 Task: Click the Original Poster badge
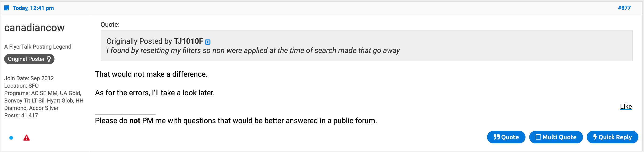(x=26, y=59)
